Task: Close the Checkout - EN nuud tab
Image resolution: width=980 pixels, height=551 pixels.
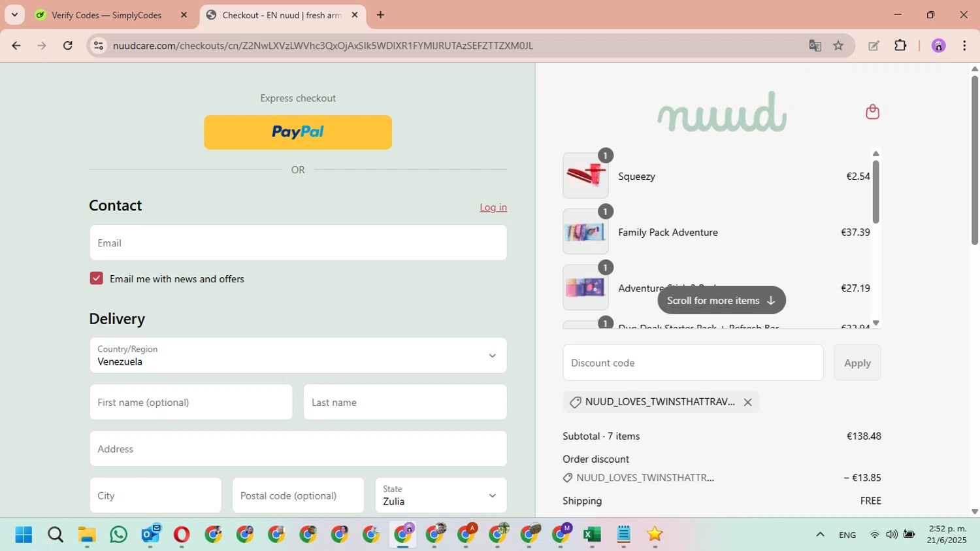Action: click(x=355, y=15)
